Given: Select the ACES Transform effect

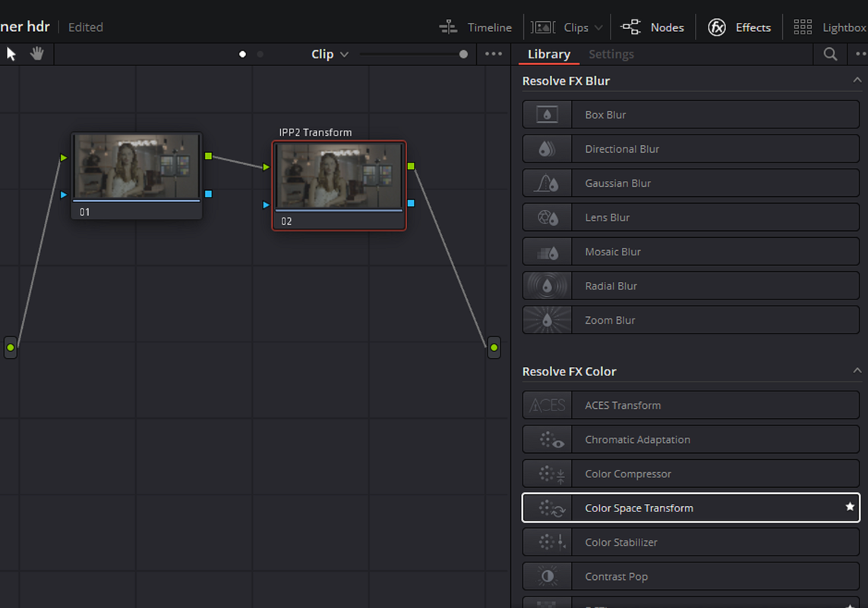Looking at the screenshot, I should pyautogui.click(x=691, y=405).
